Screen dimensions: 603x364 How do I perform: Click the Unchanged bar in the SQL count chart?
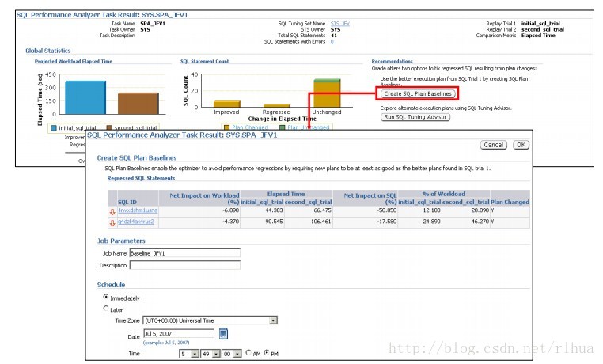(x=327, y=93)
